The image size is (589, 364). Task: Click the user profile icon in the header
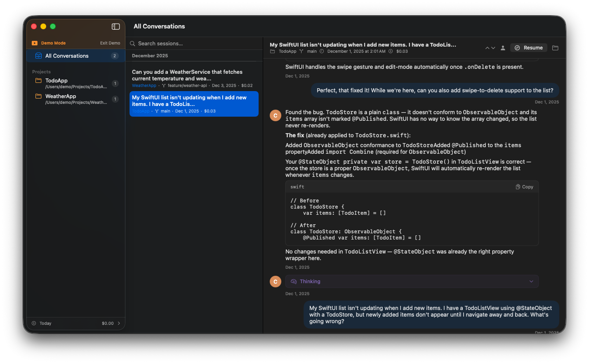pyautogui.click(x=503, y=47)
